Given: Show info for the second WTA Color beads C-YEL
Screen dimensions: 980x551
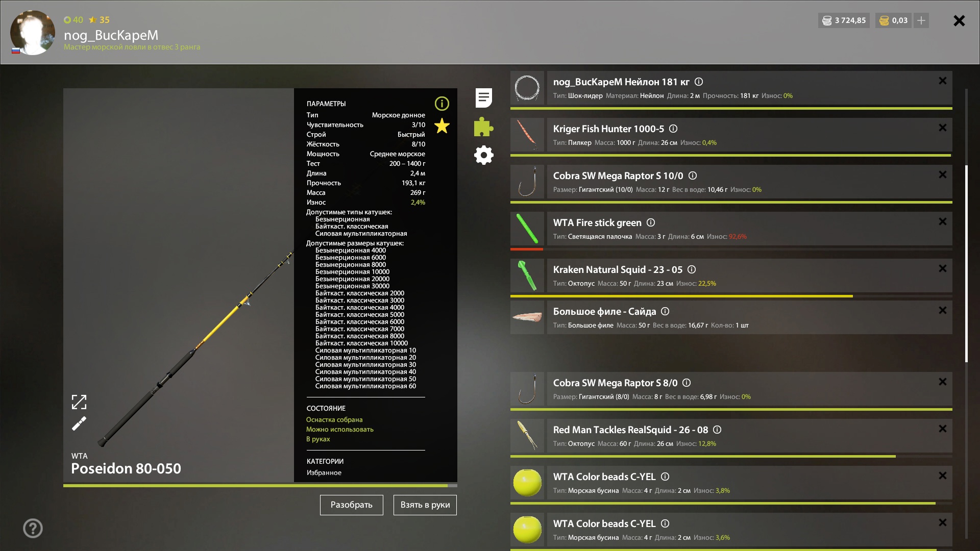Looking at the screenshot, I should (x=665, y=523).
